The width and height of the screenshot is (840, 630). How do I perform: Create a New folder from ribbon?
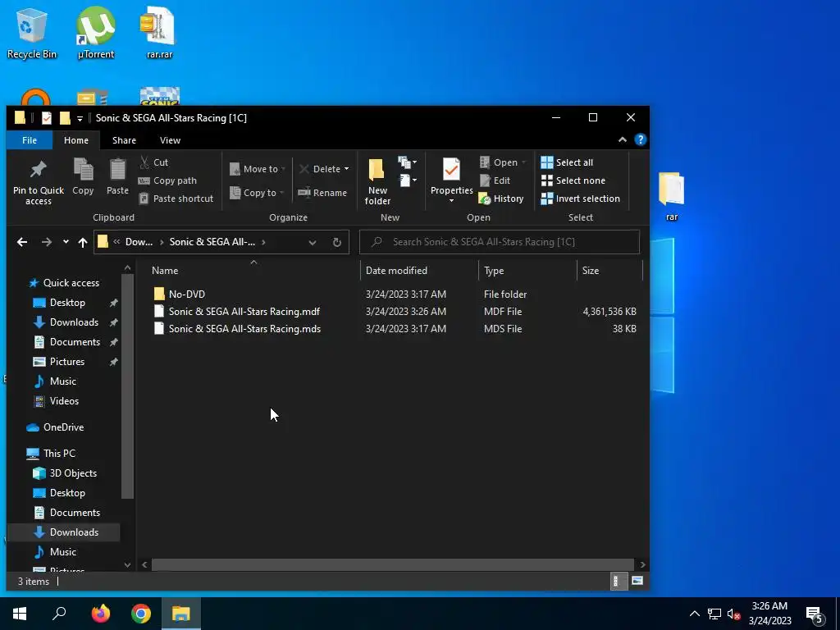[377, 182]
